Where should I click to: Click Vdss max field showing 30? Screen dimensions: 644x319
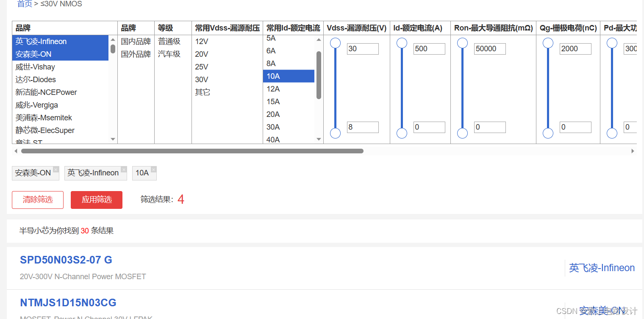click(x=363, y=49)
